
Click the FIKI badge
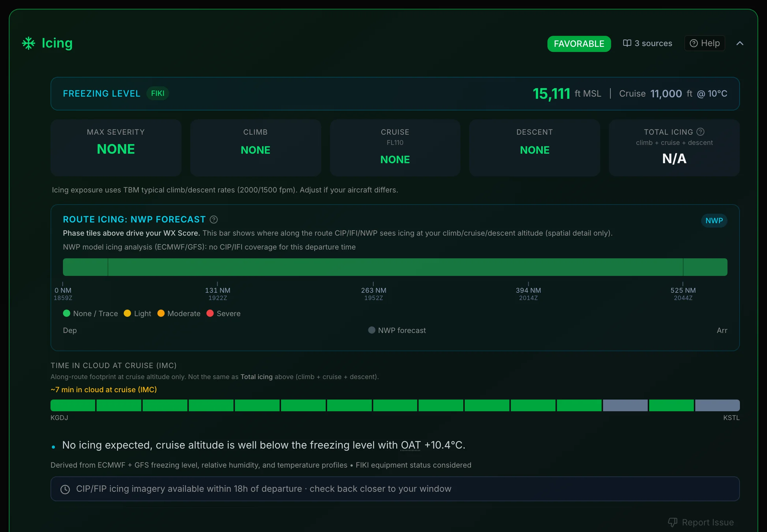click(157, 93)
